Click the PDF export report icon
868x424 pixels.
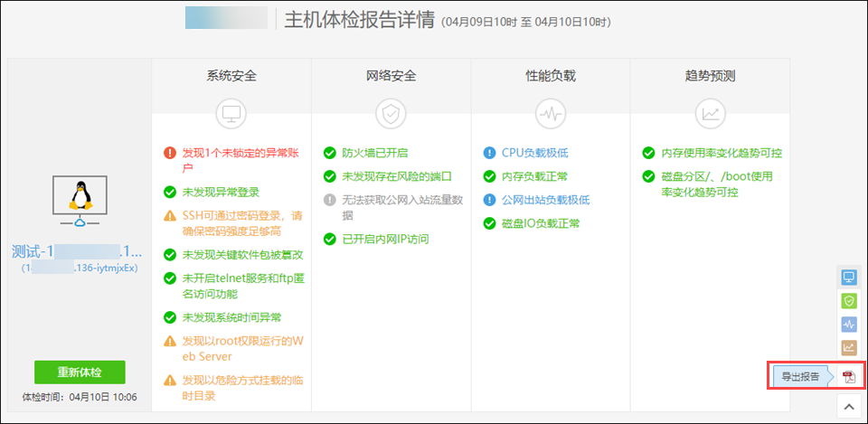click(848, 376)
